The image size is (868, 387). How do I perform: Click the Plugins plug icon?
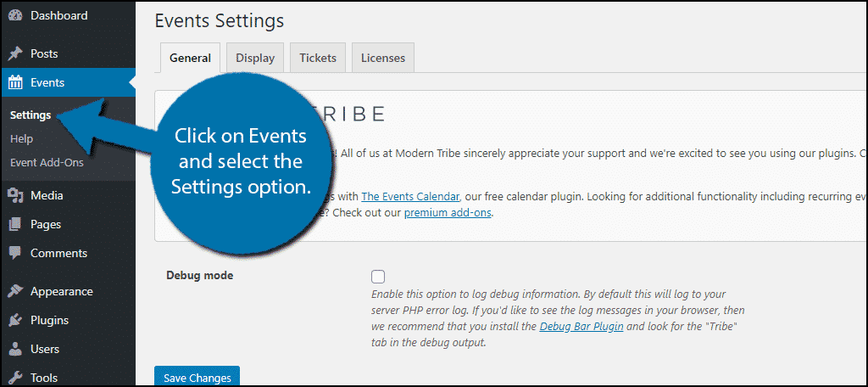[15, 320]
